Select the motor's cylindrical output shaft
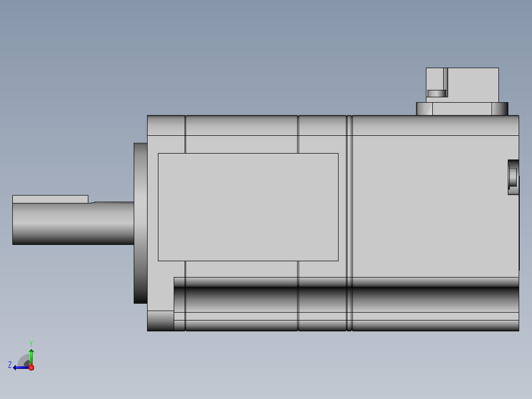This screenshot has height=399, width=532. (x=73, y=223)
